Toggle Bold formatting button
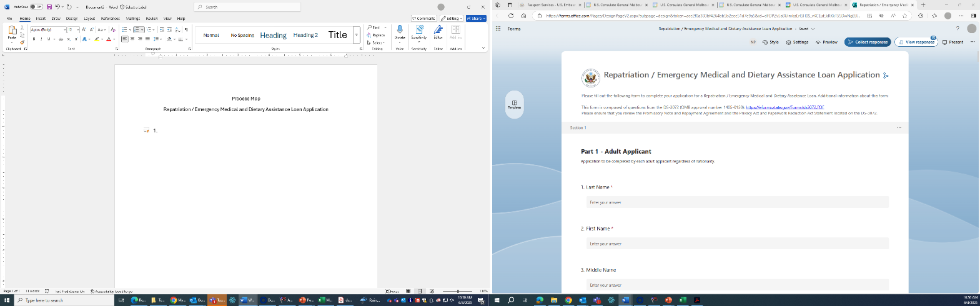The image size is (980, 306). coord(34,39)
